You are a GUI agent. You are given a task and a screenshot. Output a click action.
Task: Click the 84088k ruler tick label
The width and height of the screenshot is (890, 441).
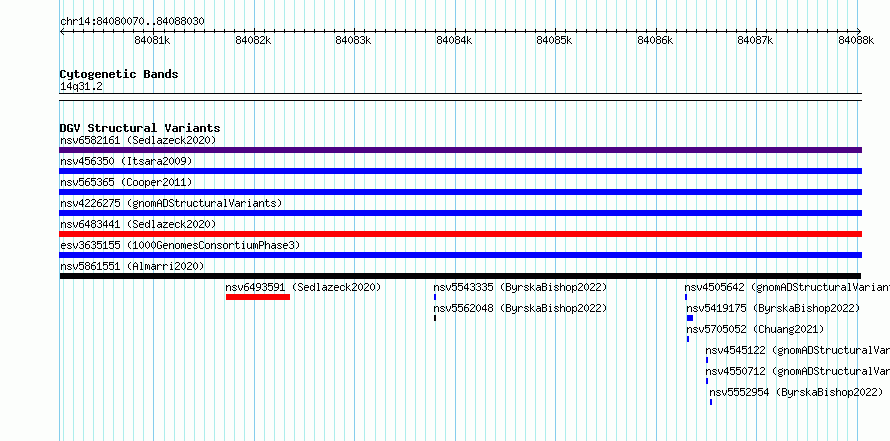tap(856, 40)
